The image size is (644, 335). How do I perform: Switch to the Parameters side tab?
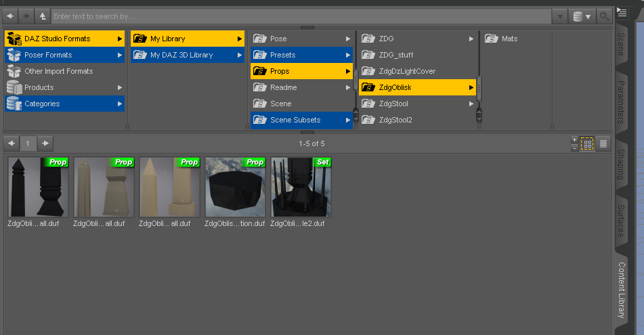pyautogui.click(x=621, y=103)
